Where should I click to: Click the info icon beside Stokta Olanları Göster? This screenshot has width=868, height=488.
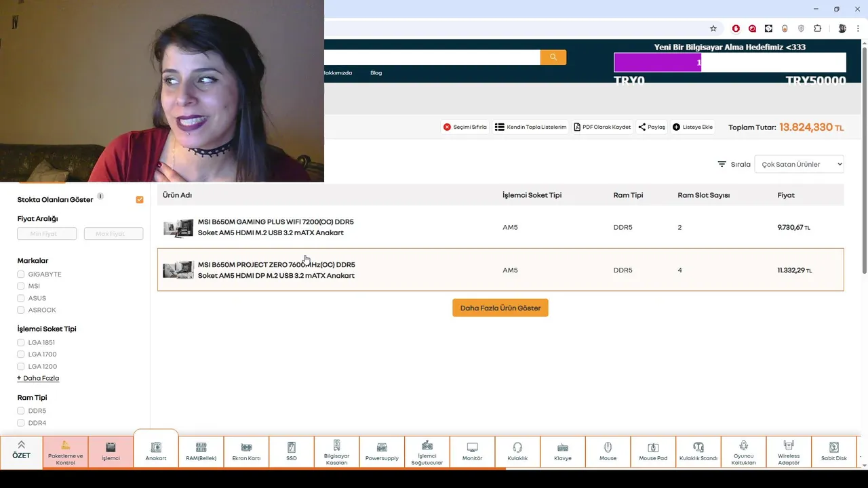[x=100, y=197]
